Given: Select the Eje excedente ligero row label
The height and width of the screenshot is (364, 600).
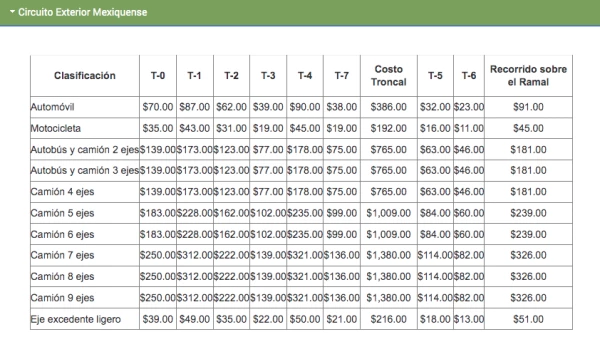Looking at the screenshot, I should tap(76, 319).
